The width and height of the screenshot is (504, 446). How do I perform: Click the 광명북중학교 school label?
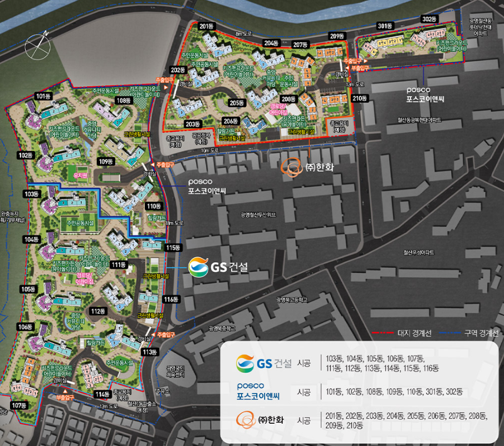[x=222, y=328]
